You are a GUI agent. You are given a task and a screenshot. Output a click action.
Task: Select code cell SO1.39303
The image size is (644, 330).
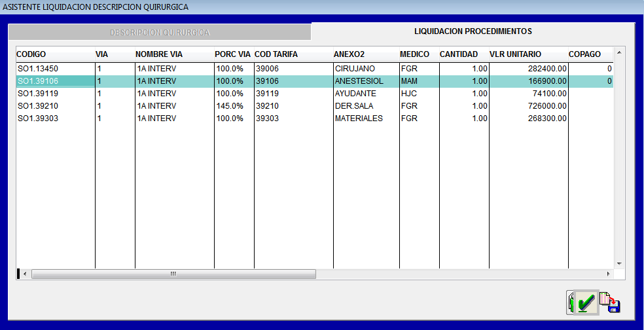point(56,119)
